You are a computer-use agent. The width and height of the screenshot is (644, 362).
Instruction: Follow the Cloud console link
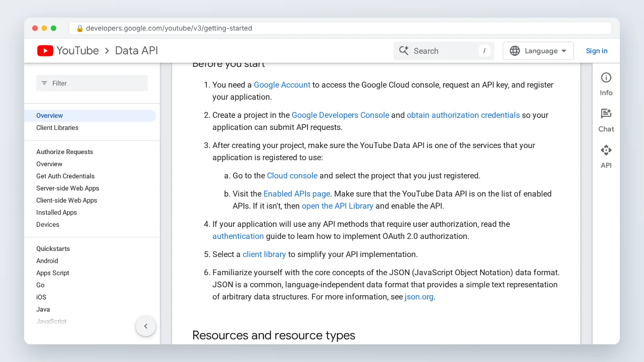coord(292,176)
